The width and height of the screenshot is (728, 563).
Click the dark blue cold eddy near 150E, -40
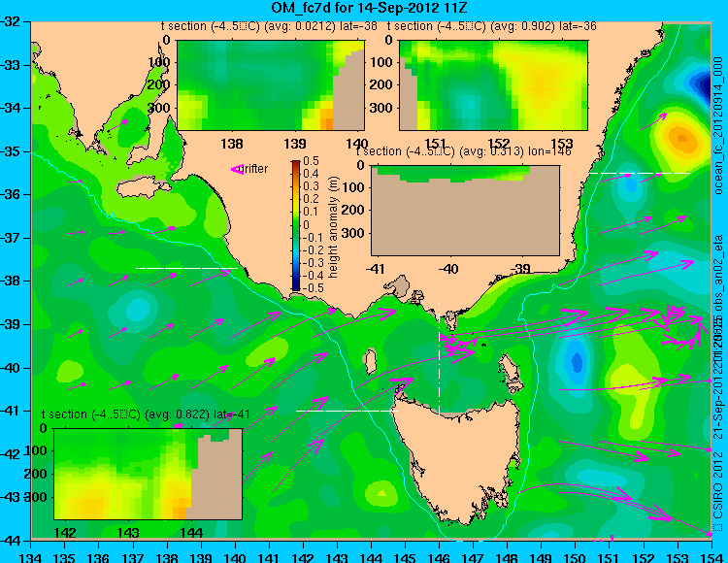pyautogui.click(x=577, y=361)
